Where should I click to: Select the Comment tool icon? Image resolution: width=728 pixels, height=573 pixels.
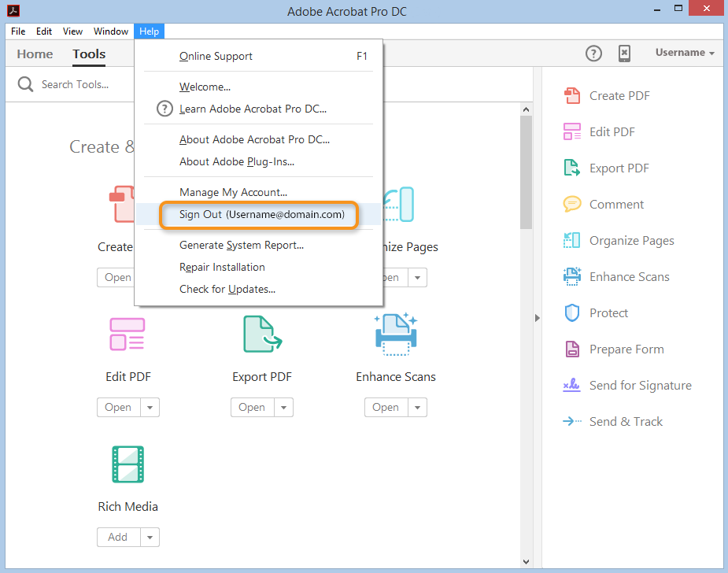573,204
